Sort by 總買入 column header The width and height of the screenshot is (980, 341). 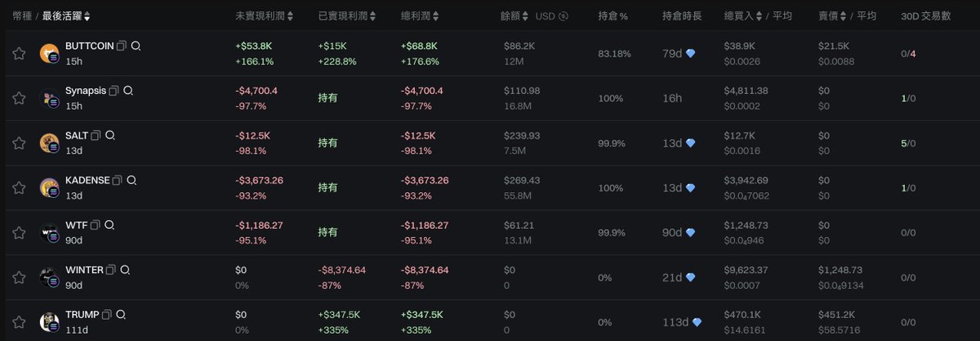coord(742,16)
